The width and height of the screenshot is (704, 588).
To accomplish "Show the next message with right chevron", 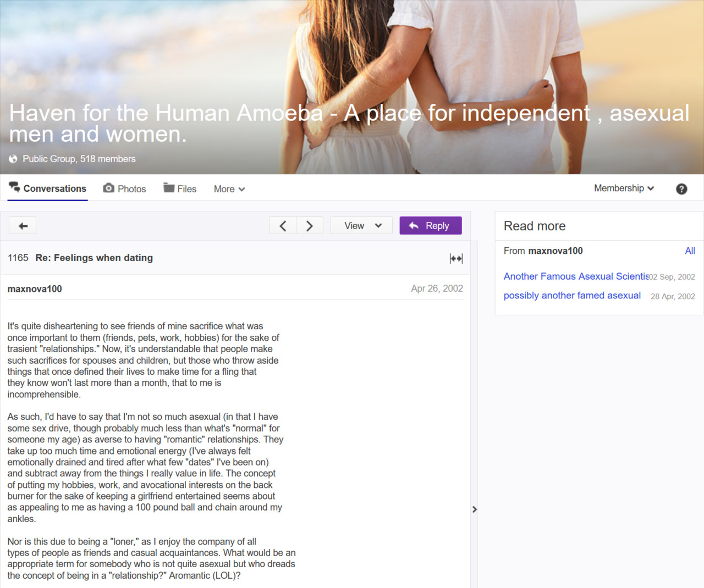I will point(310,226).
